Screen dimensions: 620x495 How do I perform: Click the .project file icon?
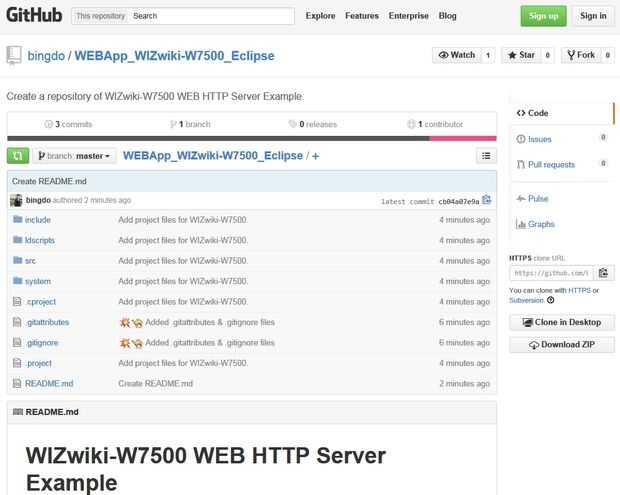(17, 363)
